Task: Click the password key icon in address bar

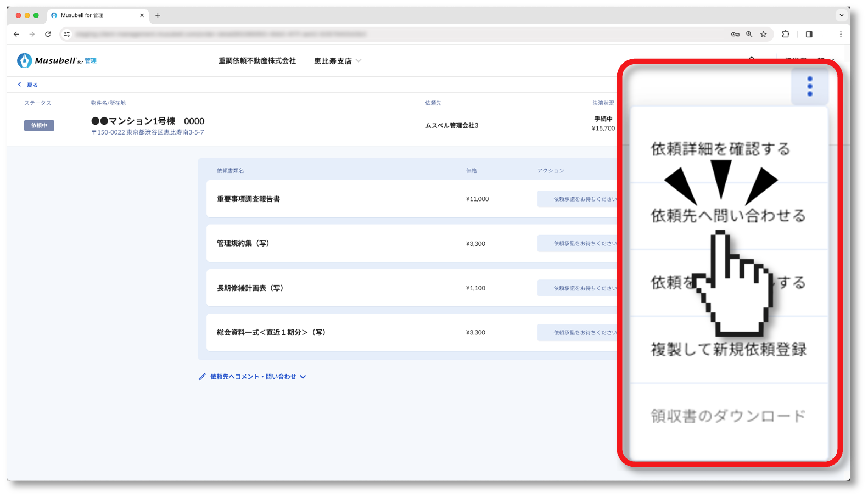Action: pos(735,34)
